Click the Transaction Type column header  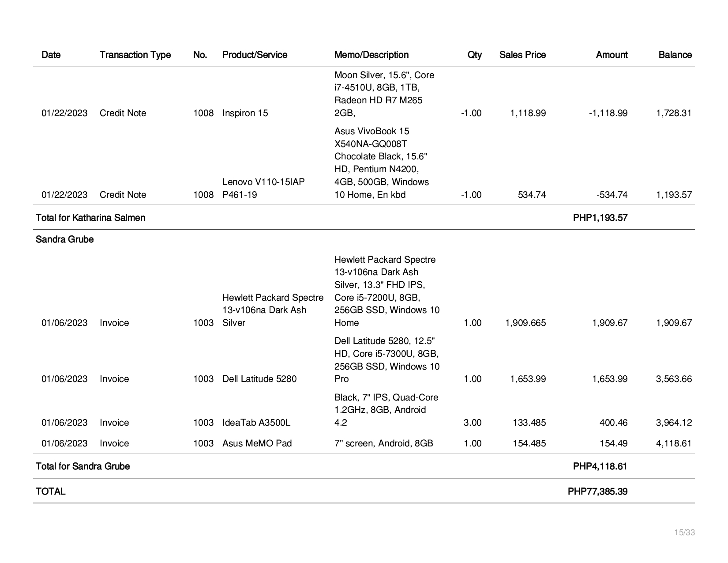[135, 55]
